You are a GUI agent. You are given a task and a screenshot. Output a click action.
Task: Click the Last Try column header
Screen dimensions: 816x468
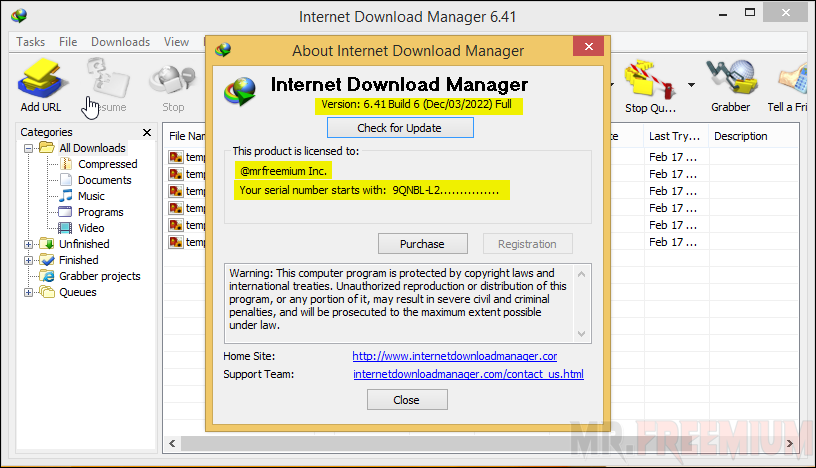click(675, 136)
